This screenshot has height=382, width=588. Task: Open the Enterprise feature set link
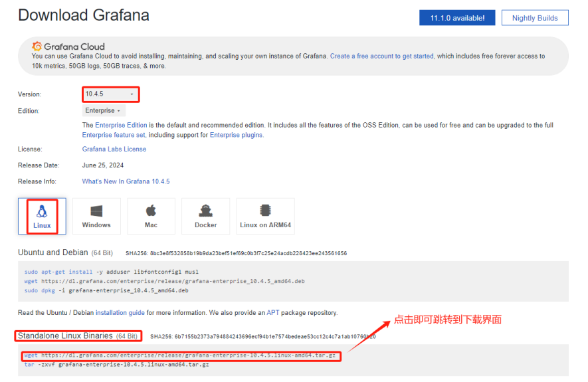click(113, 135)
